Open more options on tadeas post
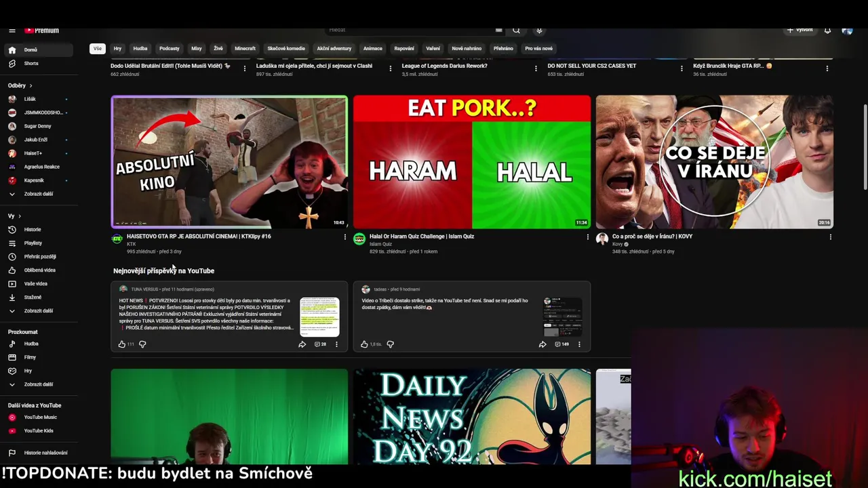 tap(579, 344)
